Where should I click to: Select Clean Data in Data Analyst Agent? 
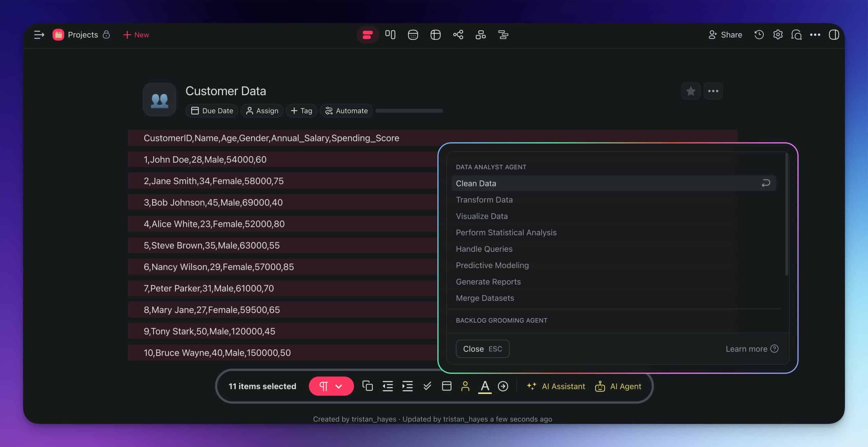pos(476,183)
